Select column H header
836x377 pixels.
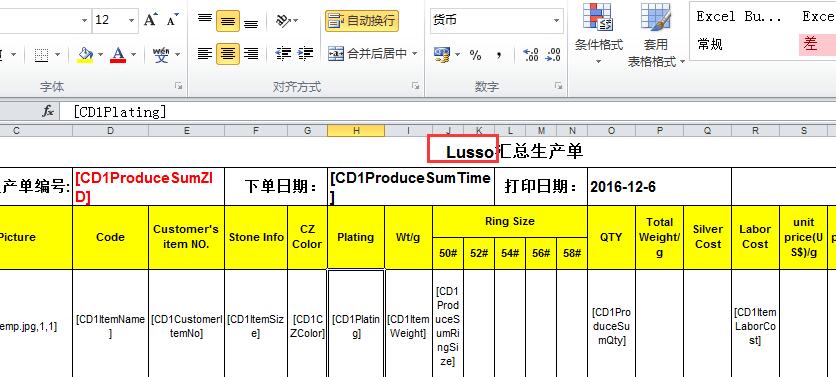point(356,131)
